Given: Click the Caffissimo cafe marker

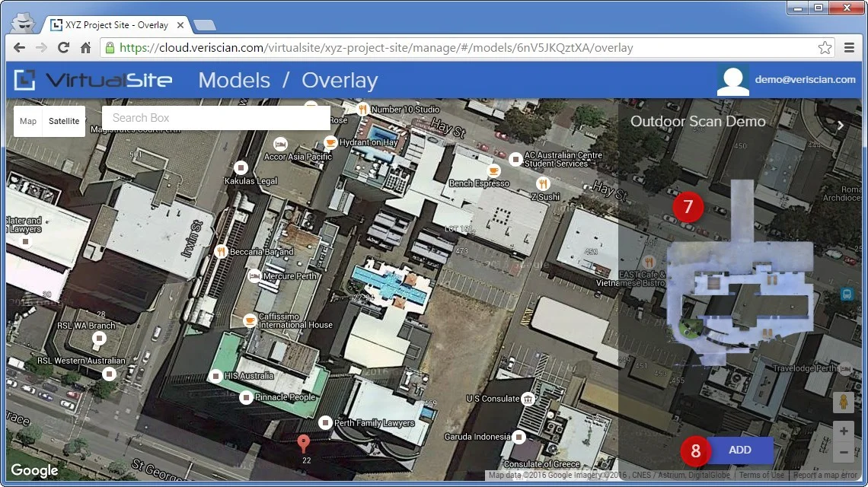Looking at the screenshot, I should click(251, 320).
